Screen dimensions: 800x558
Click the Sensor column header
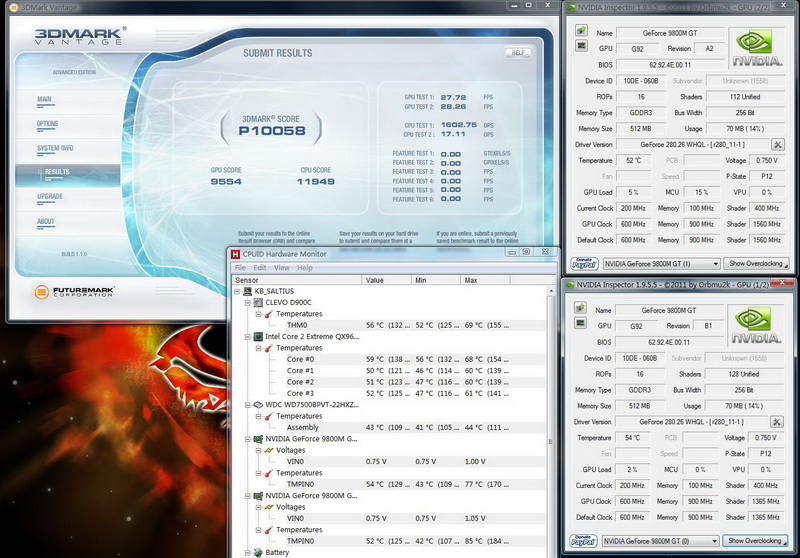297,280
